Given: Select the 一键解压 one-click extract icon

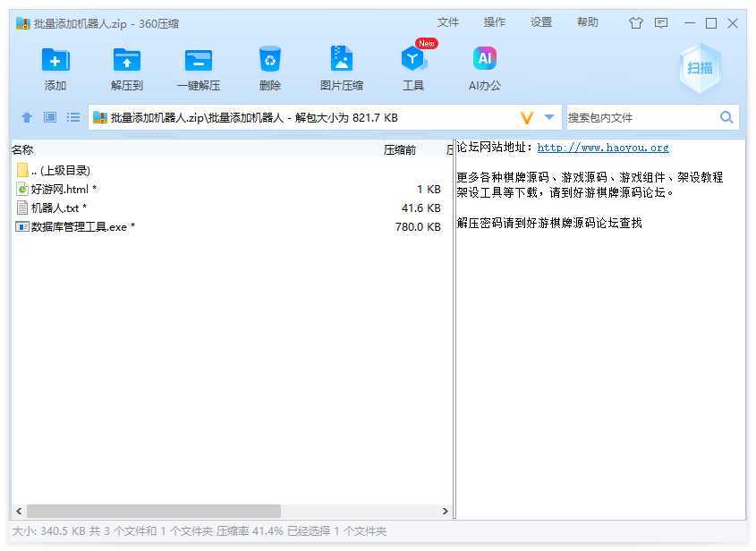Looking at the screenshot, I should [x=198, y=61].
